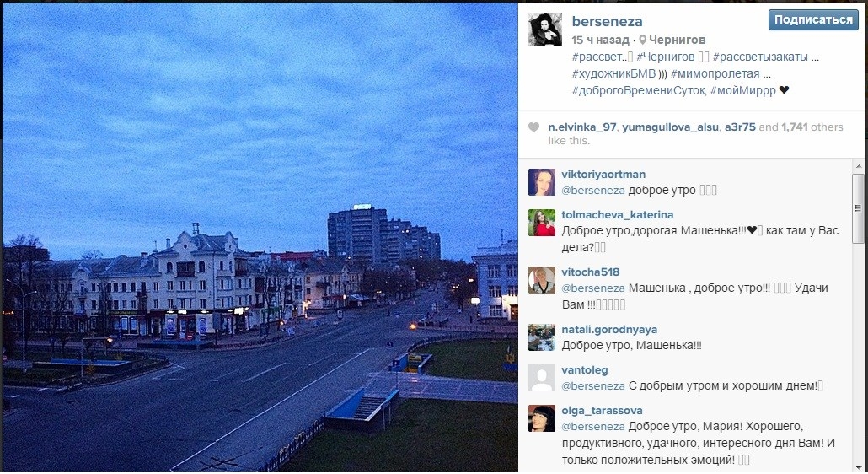Open #мойМиррр hashtag link
Screen dimensions: 868x474
point(743,90)
